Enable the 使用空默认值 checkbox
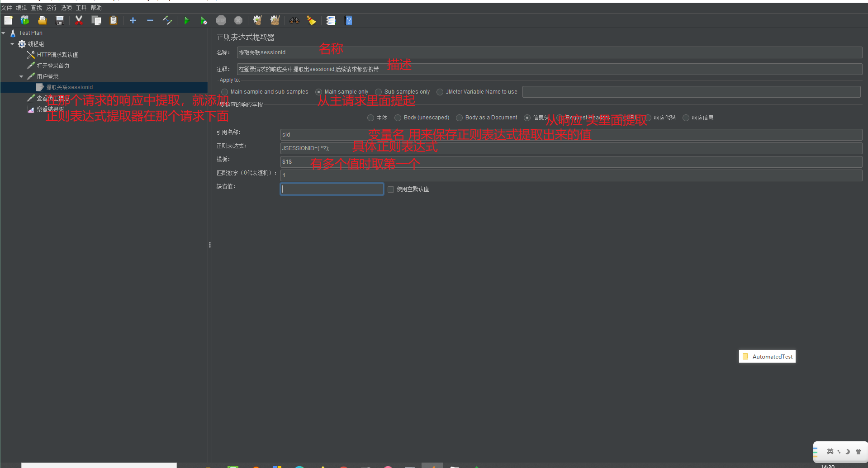The width and height of the screenshot is (868, 468). 391,189
